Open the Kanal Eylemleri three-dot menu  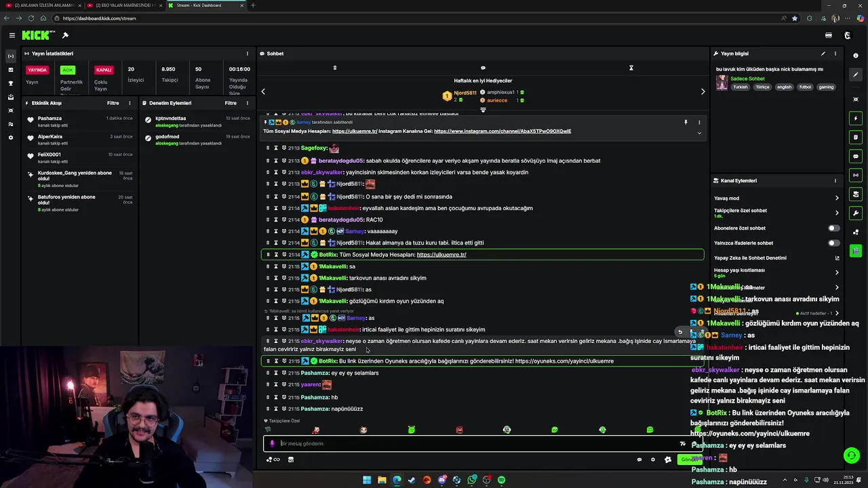pyautogui.click(x=835, y=181)
